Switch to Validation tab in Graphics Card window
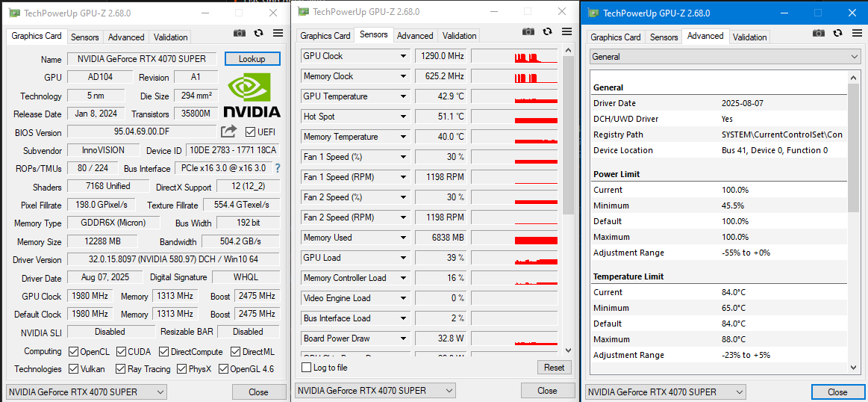Screen dimensions: 868x402 [170, 37]
